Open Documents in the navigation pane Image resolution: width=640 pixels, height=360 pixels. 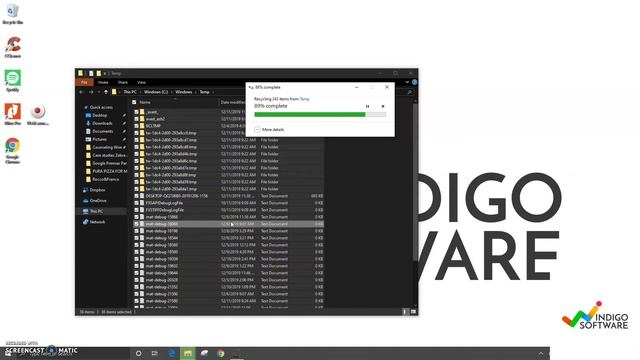click(x=102, y=131)
